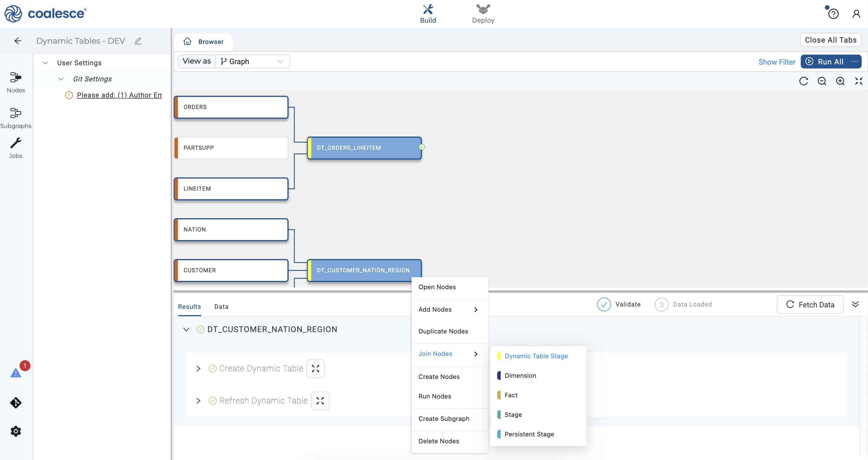Viewport: 868px width, 460px height.
Task: Click the Git branch icon in sidebar
Action: tap(16, 403)
